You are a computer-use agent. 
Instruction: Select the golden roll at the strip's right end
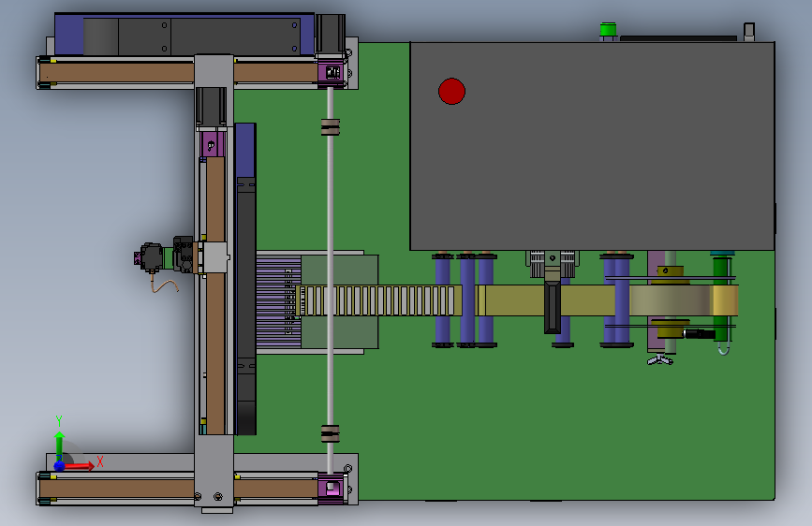point(725,300)
